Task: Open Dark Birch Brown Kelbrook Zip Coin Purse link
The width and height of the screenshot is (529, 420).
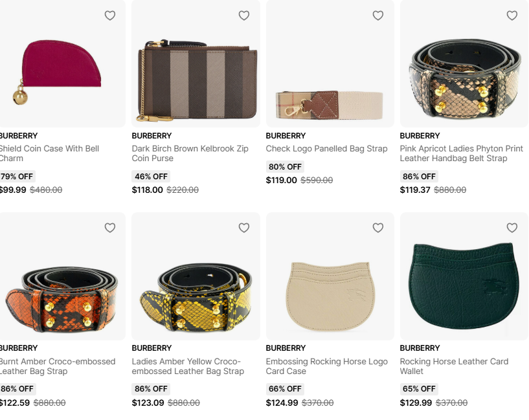Action: pyautogui.click(x=190, y=153)
